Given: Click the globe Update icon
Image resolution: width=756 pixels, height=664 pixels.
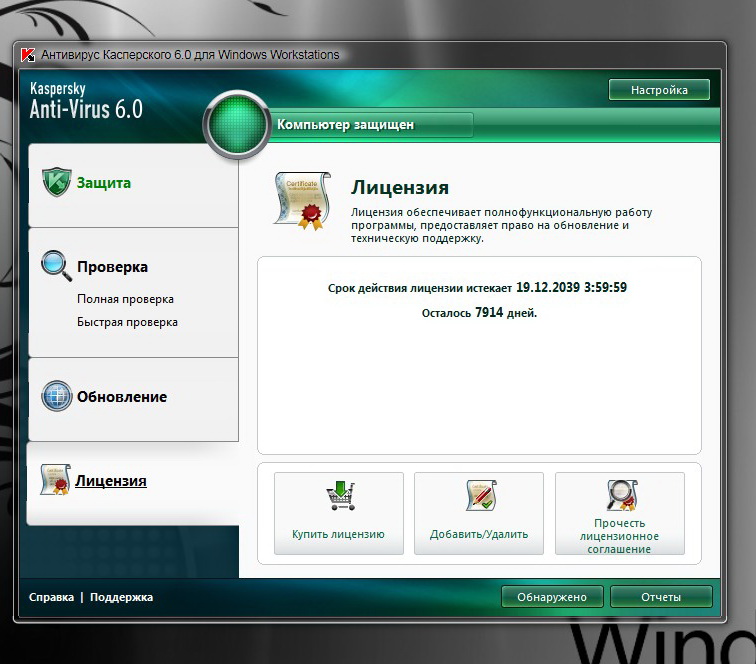Looking at the screenshot, I should pos(56,396).
